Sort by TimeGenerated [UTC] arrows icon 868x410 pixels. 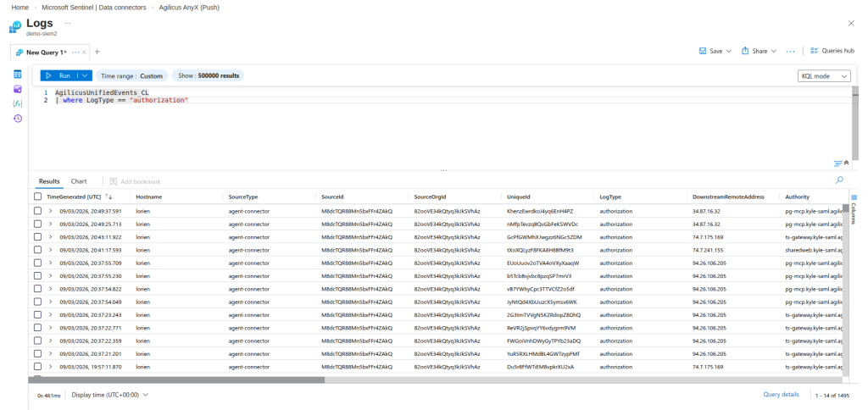(x=108, y=197)
